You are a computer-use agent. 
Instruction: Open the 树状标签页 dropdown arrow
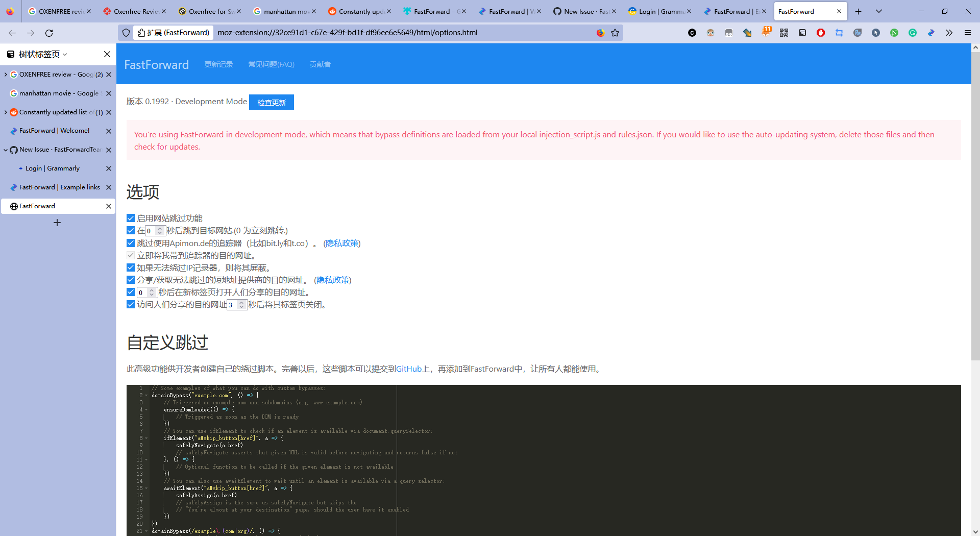64,54
